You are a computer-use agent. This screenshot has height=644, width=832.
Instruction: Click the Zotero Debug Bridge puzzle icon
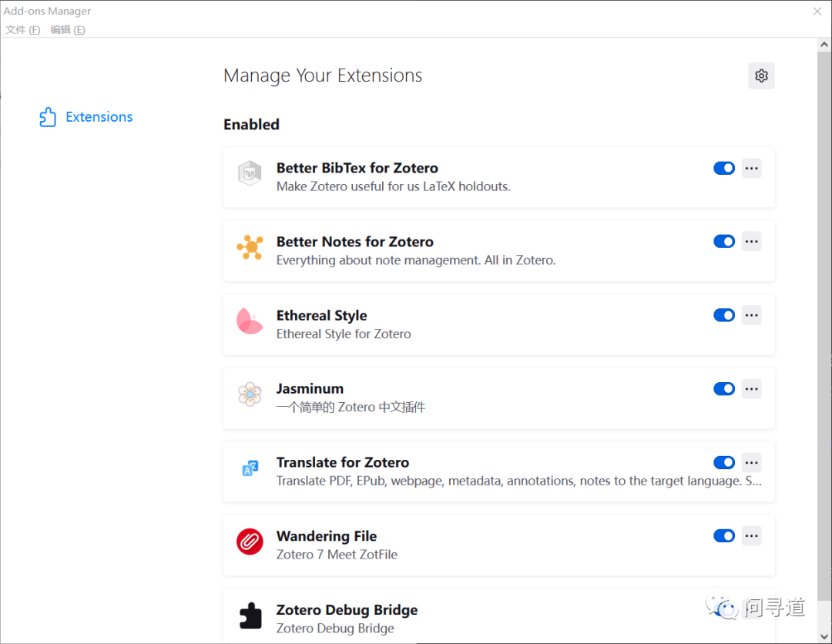pyautogui.click(x=250, y=615)
